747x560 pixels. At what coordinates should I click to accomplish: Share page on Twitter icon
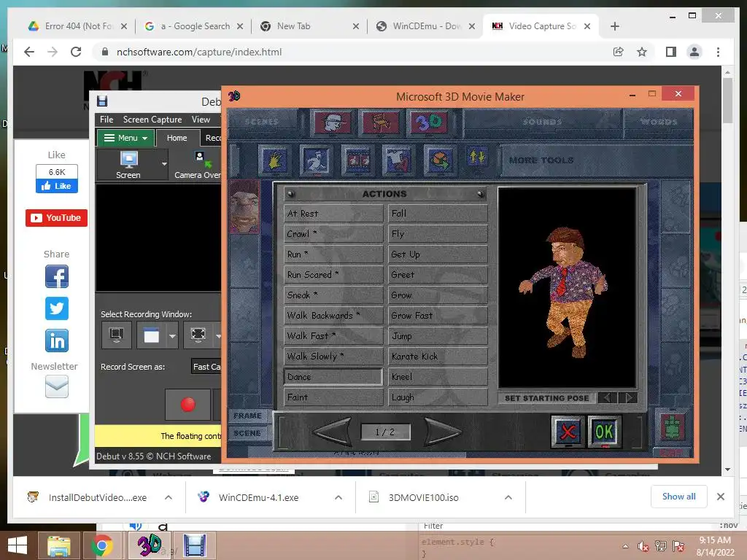pyautogui.click(x=57, y=308)
